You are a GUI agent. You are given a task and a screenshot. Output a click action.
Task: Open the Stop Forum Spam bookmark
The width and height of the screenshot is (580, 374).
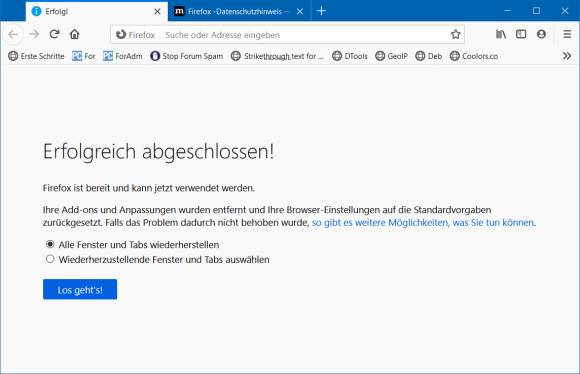tap(187, 56)
